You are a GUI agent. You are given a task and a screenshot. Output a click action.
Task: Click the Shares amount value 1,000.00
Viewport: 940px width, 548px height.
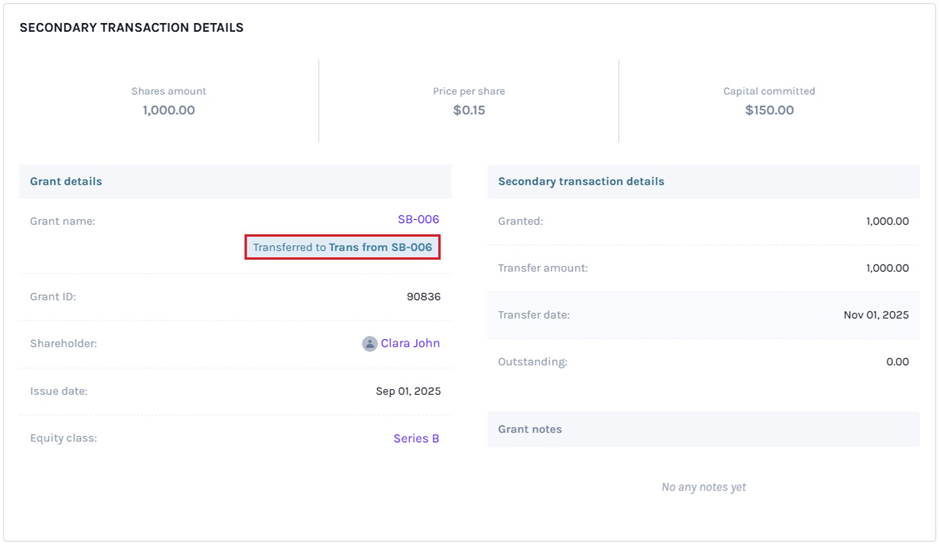click(x=169, y=111)
